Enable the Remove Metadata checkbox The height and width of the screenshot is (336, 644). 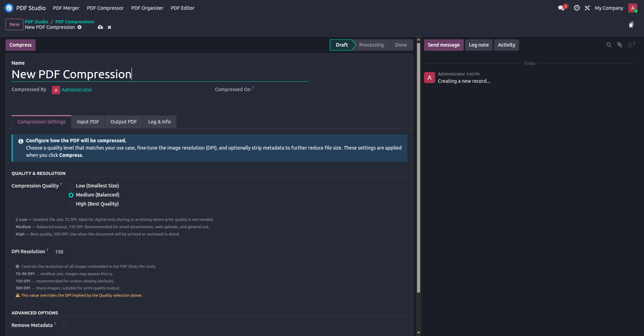(x=65, y=326)
